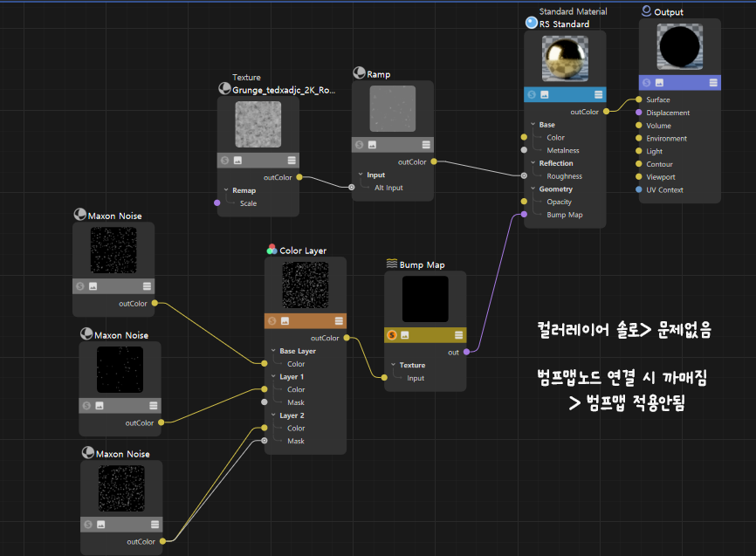
Task: Toggle solo on the Output node header
Action: pyautogui.click(x=647, y=82)
